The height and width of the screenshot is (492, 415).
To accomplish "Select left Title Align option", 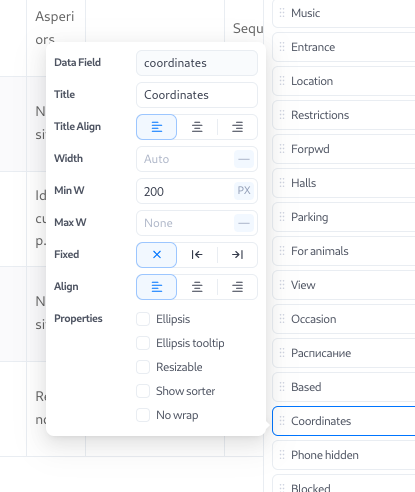I will (x=157, y=127).
